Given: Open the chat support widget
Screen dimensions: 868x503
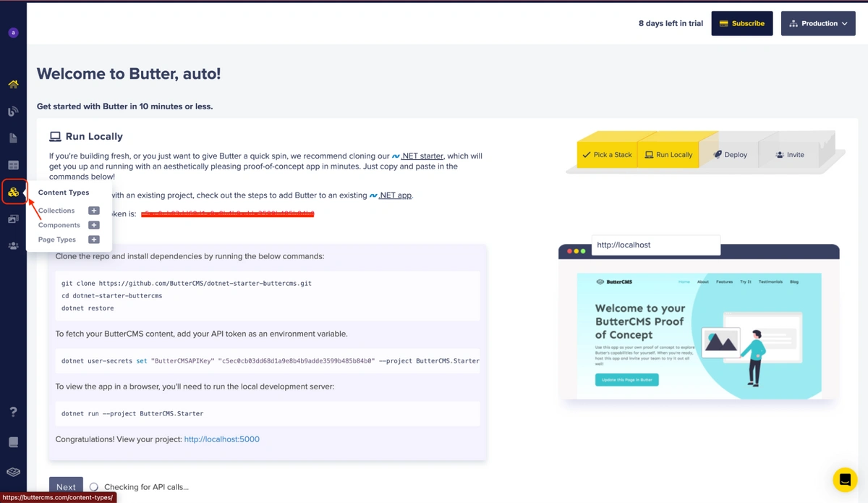Looking at the screenshot, I should 844,479.
